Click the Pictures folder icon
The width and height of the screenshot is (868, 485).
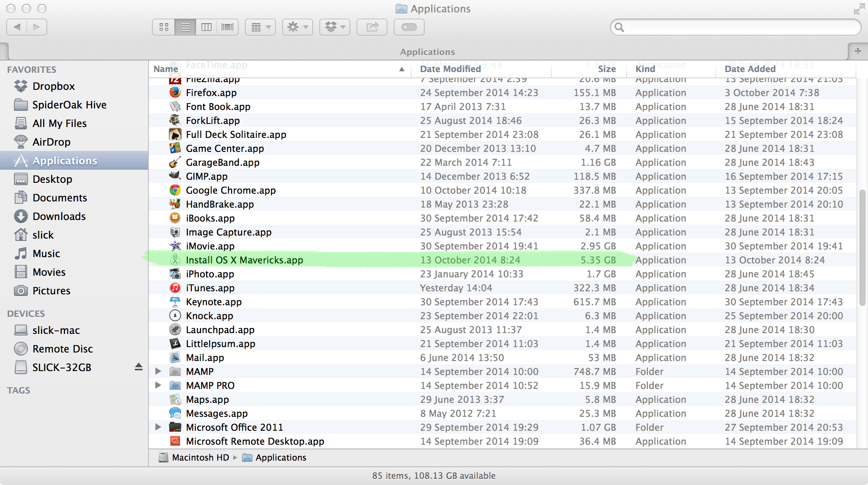click(x=20, y=291)
